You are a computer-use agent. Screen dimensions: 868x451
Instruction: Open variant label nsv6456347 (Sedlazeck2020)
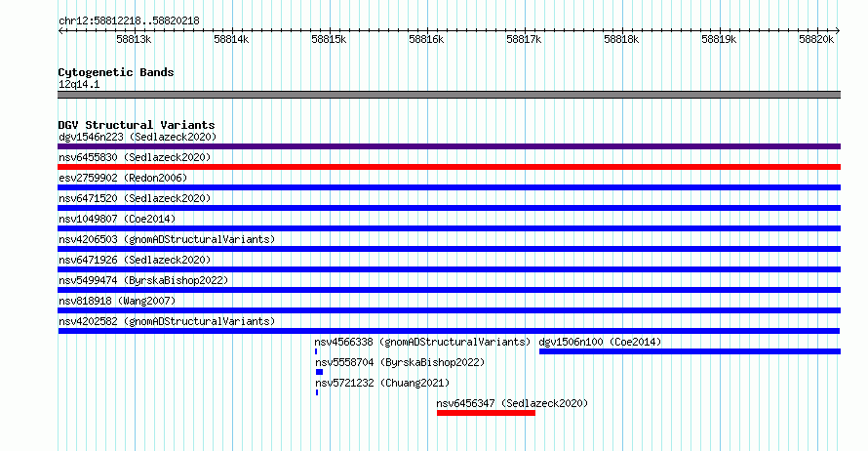[512, 403]
